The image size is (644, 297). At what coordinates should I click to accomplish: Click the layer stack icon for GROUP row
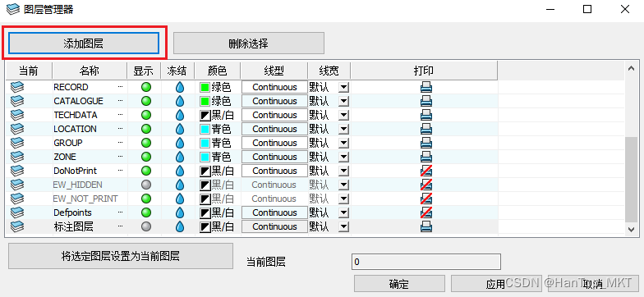pyautogui.click(x=17, y=143)
